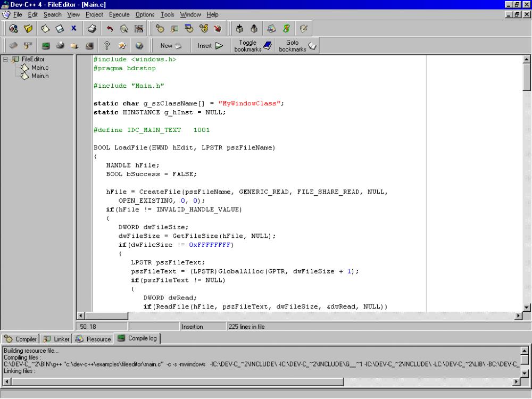Click the printer icon in toolbar
Image resolution: width=532 pixels, height=399 pixels.
(x=92, y=28)
